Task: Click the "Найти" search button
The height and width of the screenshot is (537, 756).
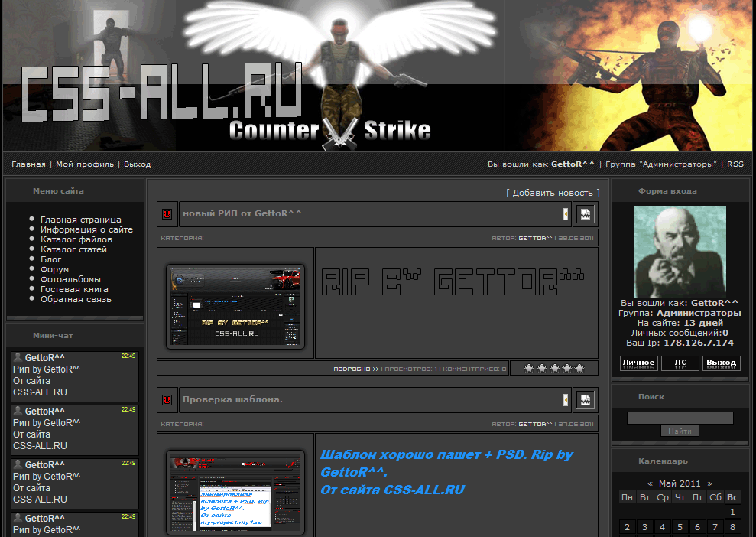Action: point(680,431)
